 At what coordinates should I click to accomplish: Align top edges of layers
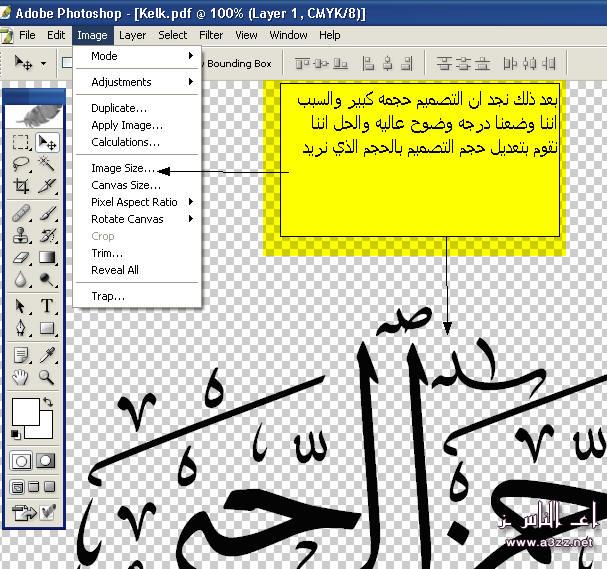click(x=302, y=63)
